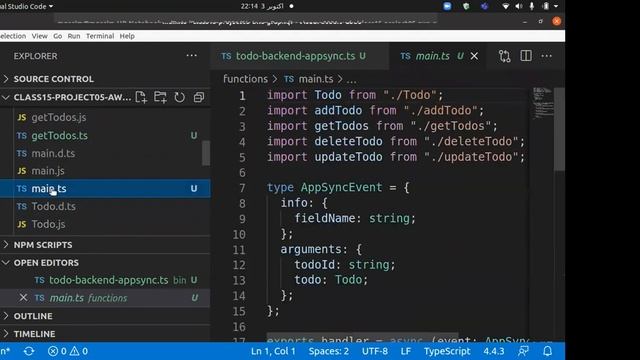Click the microphone indicator in top bar
Screen dimensions: 640x360
pos(531,6)
